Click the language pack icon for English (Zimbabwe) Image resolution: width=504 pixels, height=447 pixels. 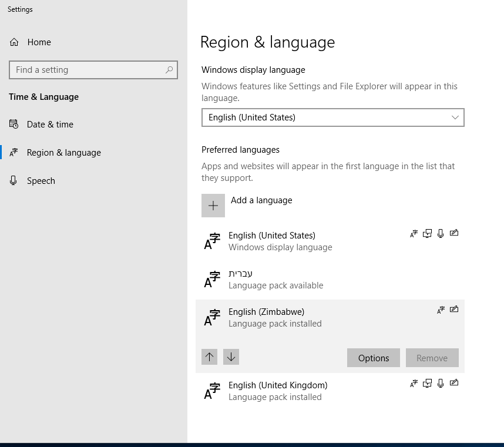point(441,310)
